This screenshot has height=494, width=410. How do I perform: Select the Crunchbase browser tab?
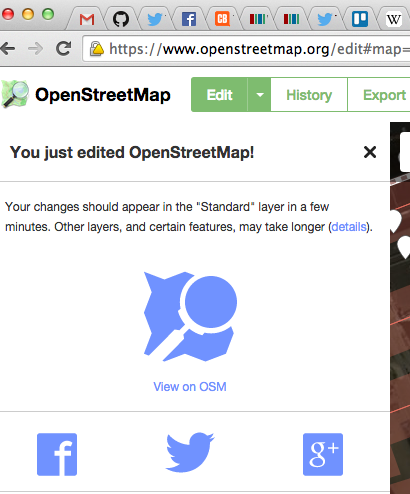(222, 19)
